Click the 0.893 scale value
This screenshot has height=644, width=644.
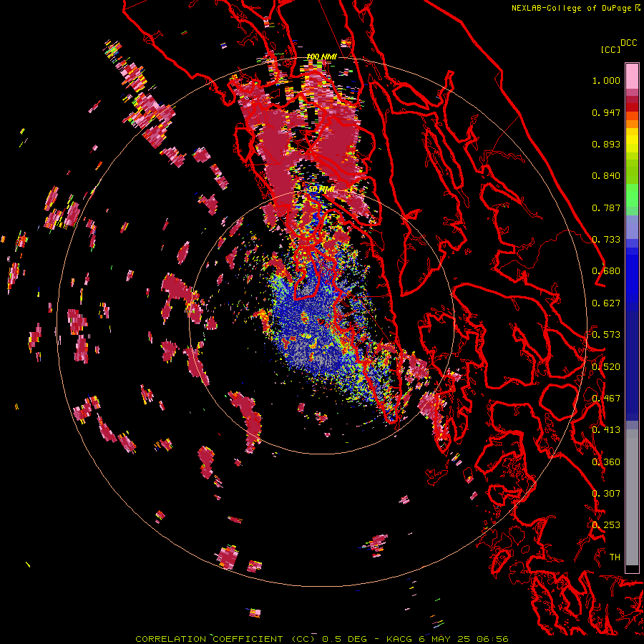606,144
